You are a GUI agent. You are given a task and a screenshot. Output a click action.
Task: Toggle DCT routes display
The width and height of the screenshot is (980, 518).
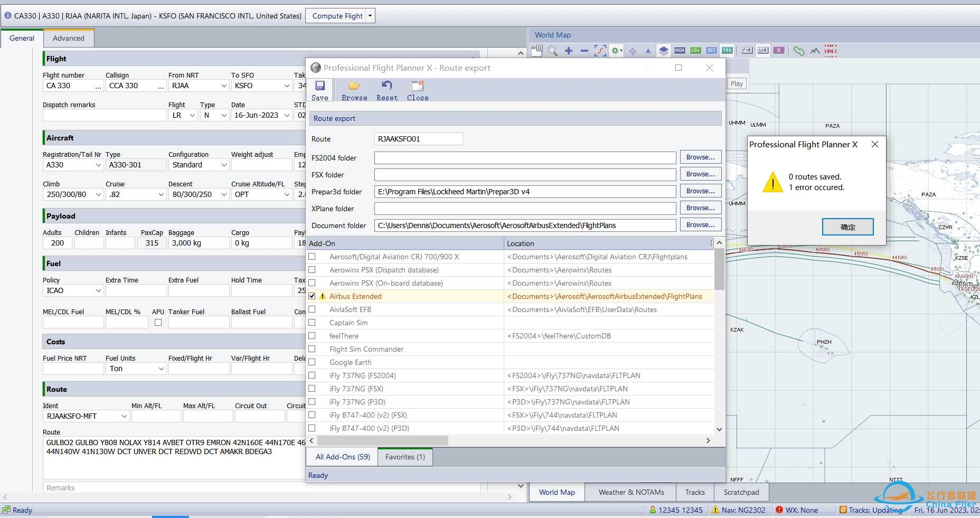711,51
